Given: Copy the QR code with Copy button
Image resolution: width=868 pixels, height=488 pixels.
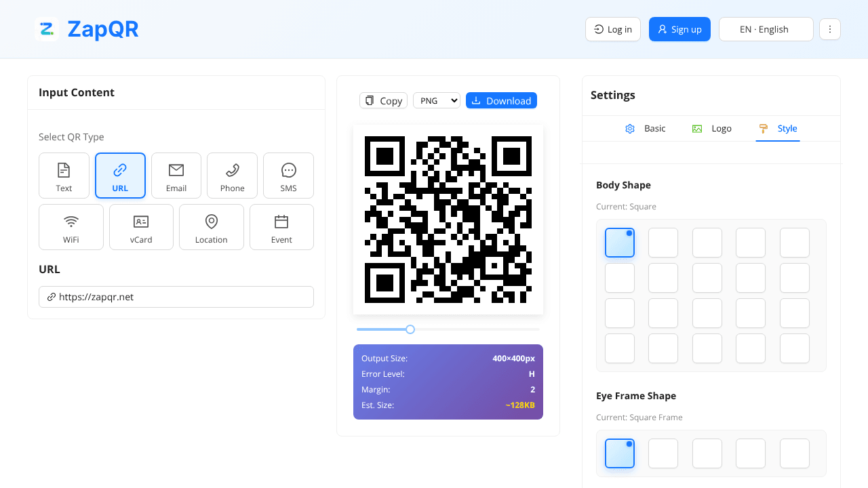Looking at the screenshot, I should coord(383,100).
